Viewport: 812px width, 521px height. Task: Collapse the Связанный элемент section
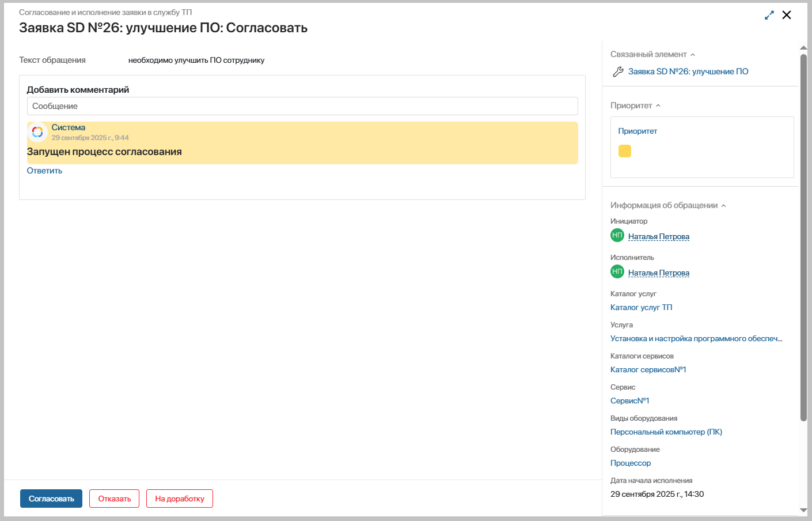693,55
